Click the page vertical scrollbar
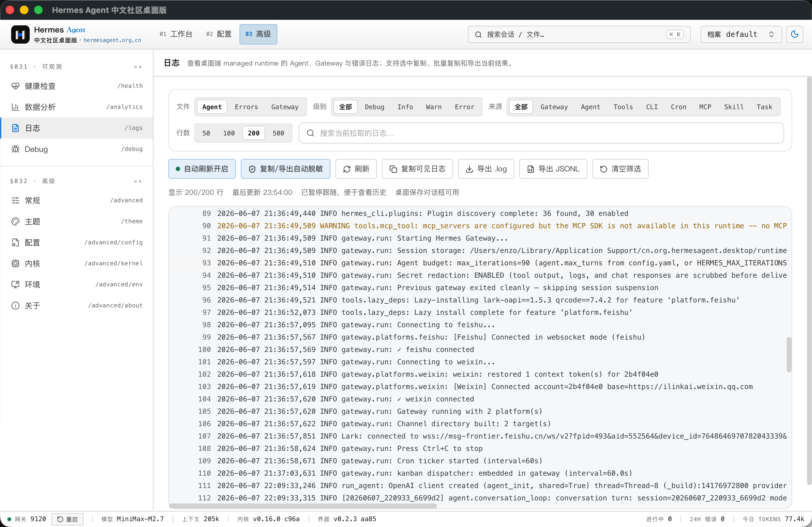This screenshot has width=812, height=527. coord(809,281)
